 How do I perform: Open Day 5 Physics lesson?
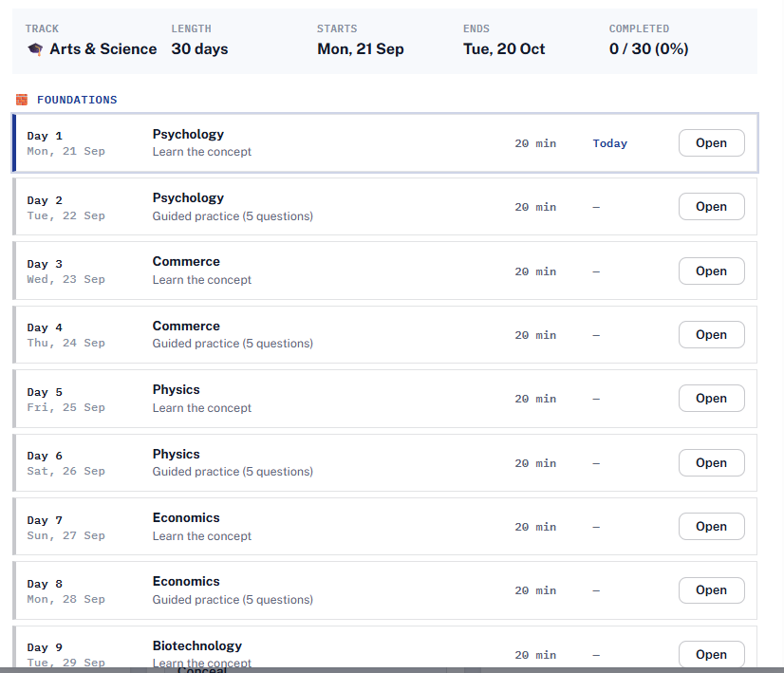tap(711, 398)
